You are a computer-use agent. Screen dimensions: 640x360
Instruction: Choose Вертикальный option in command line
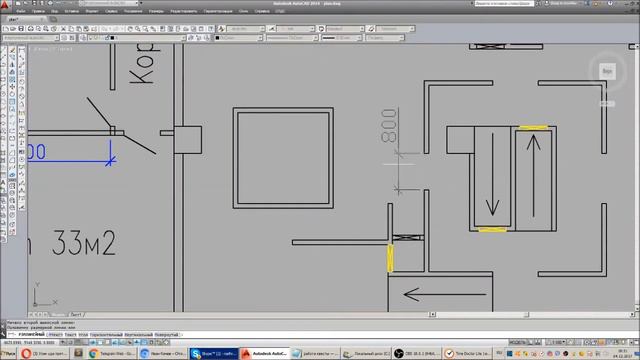tap(138, 335)
